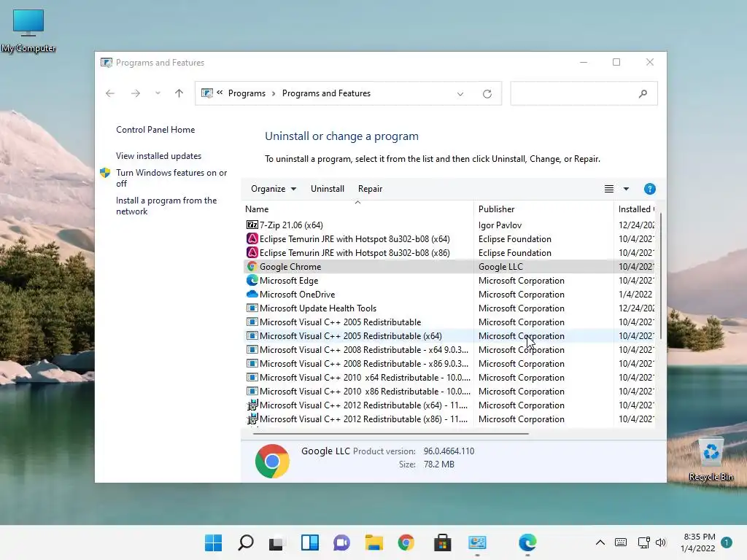Viewport: 747px width, 560px height.
Task: Open taskbar Search magnifier
Action: coord(246,542)
